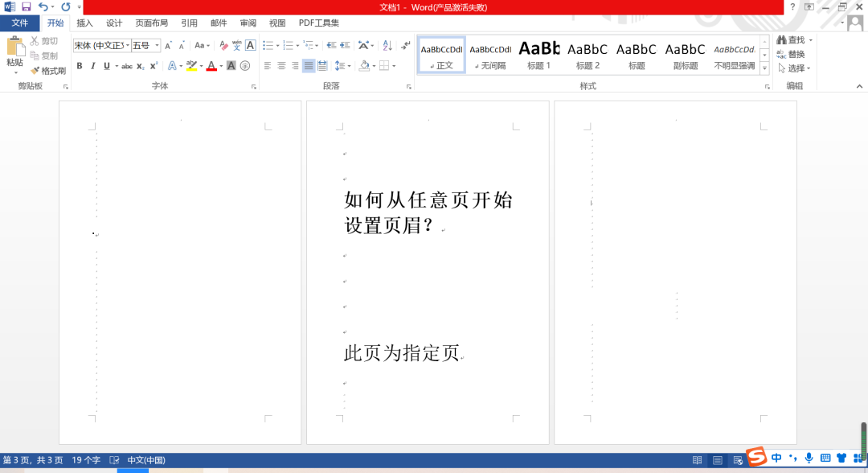Screen dimensions: 868x473
Task: Click the Clear All Formatting eraser icon
Action: 222,46
